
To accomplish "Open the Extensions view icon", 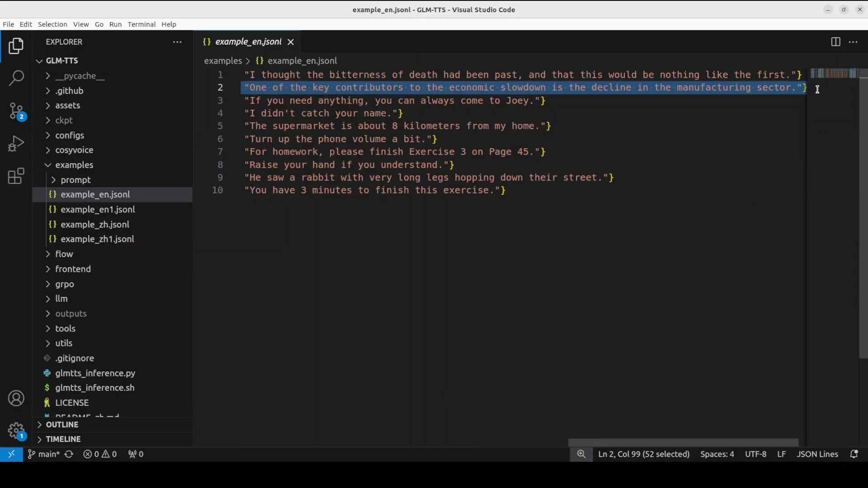I will coord(16,176).
